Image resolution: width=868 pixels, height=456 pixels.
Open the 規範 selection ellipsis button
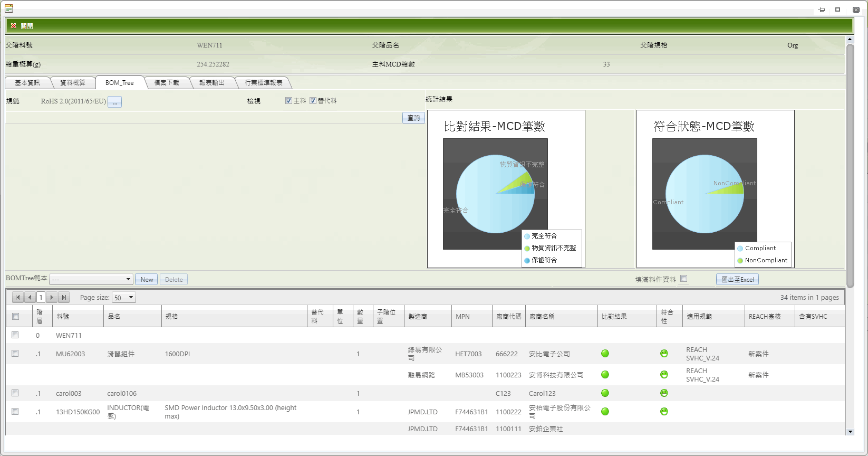pos(114,102)
